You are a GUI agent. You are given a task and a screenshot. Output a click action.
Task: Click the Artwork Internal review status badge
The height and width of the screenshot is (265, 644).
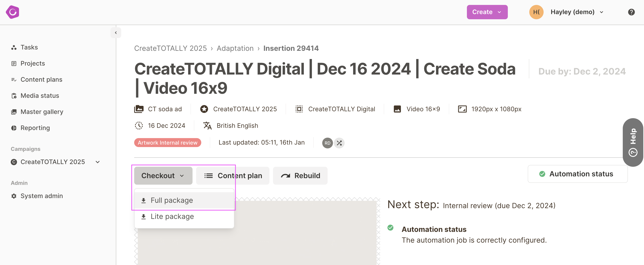[167, 143]
